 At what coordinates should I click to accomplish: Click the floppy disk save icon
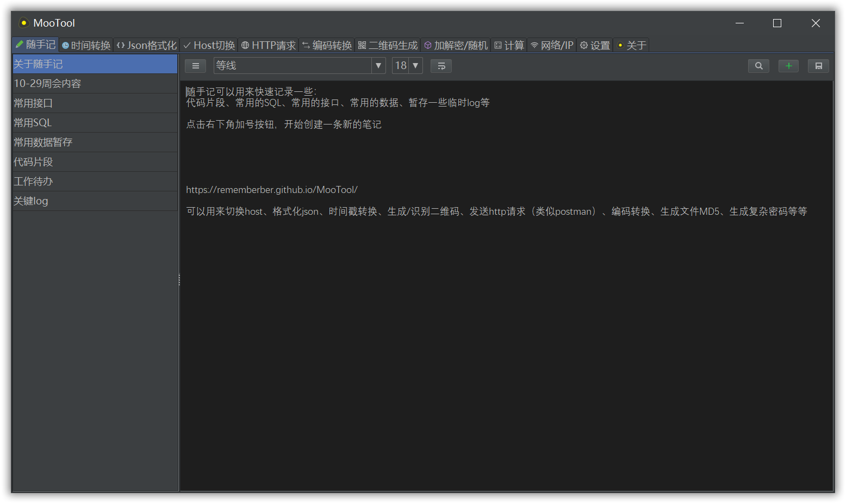tap(818, 66)
